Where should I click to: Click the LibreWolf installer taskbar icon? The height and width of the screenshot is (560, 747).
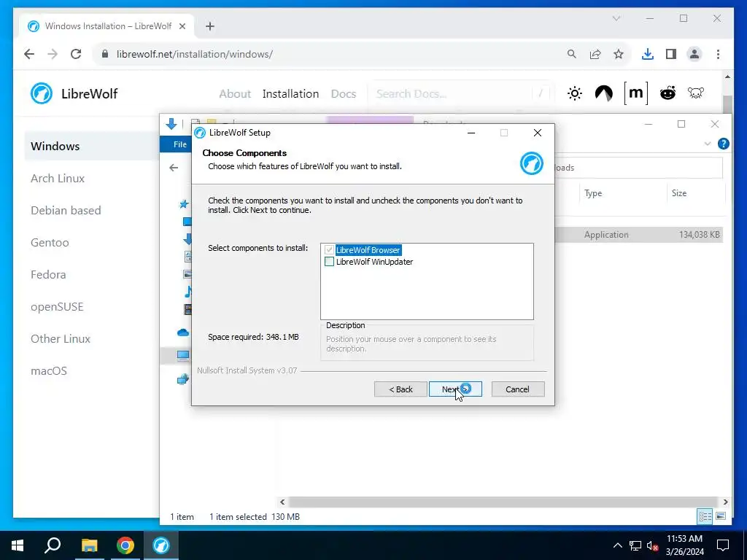[161, 545]
